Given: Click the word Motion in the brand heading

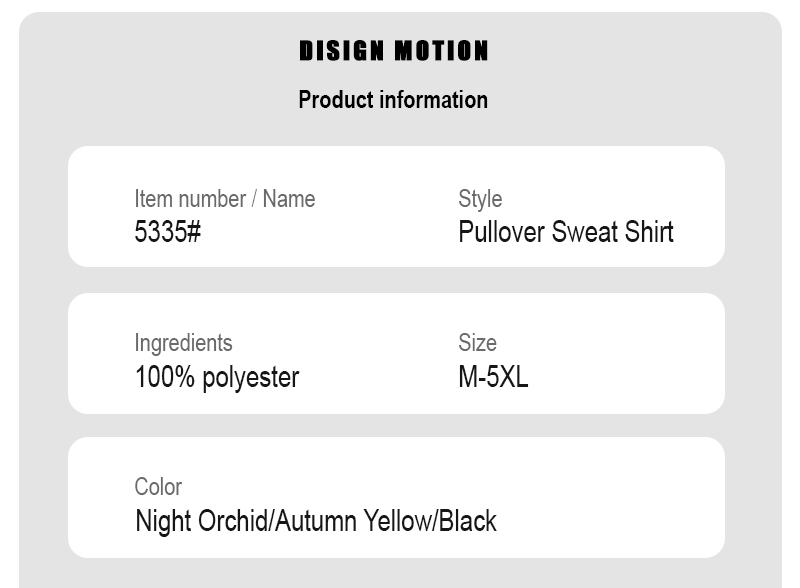Looking at the screenshot, I should [x=441, y=51].
